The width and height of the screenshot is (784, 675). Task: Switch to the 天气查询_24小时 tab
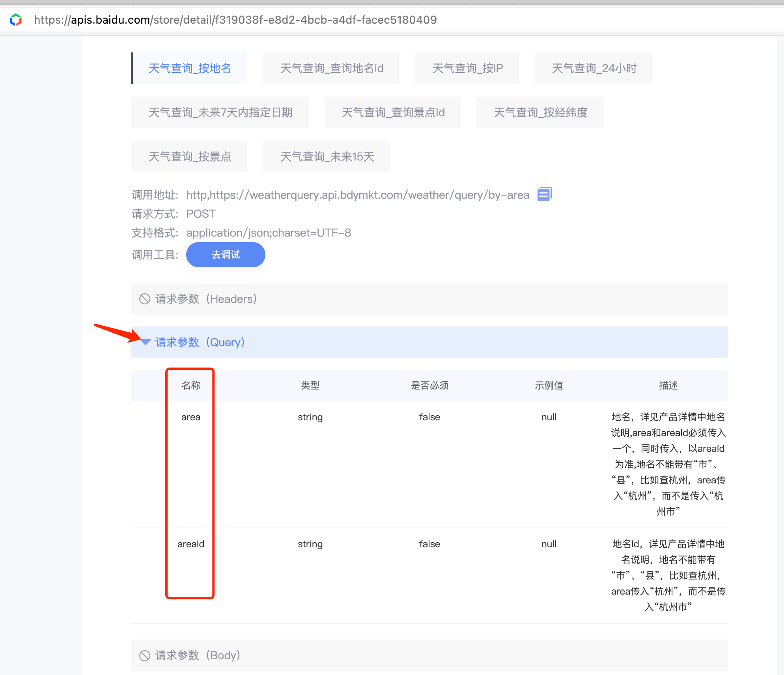(594, 68)
